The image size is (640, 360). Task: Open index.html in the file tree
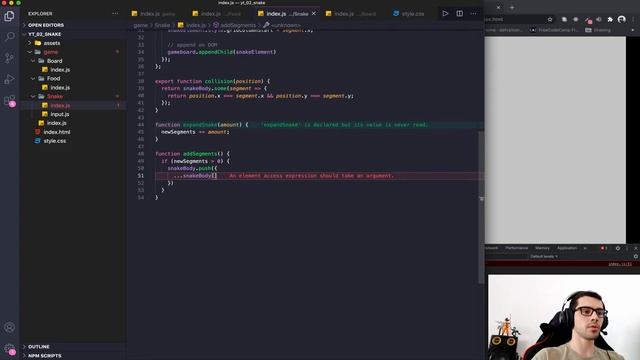[x=57, y=132]
